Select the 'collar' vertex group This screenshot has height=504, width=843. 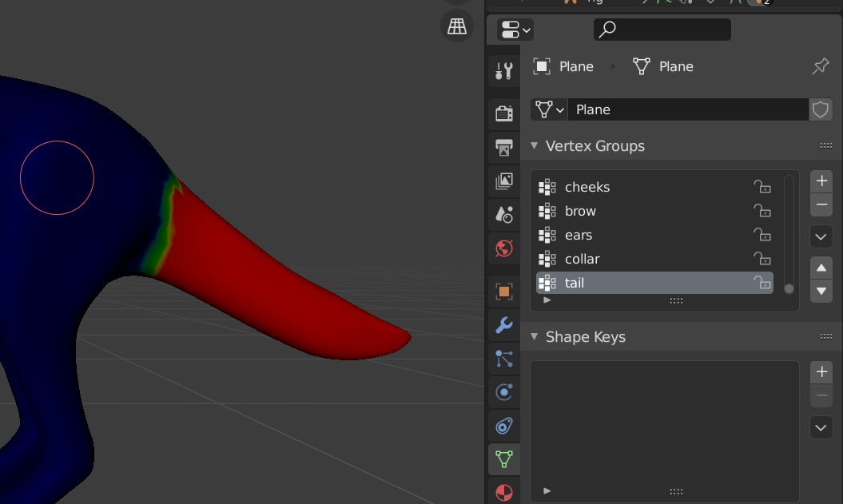[x=654, y=259]
